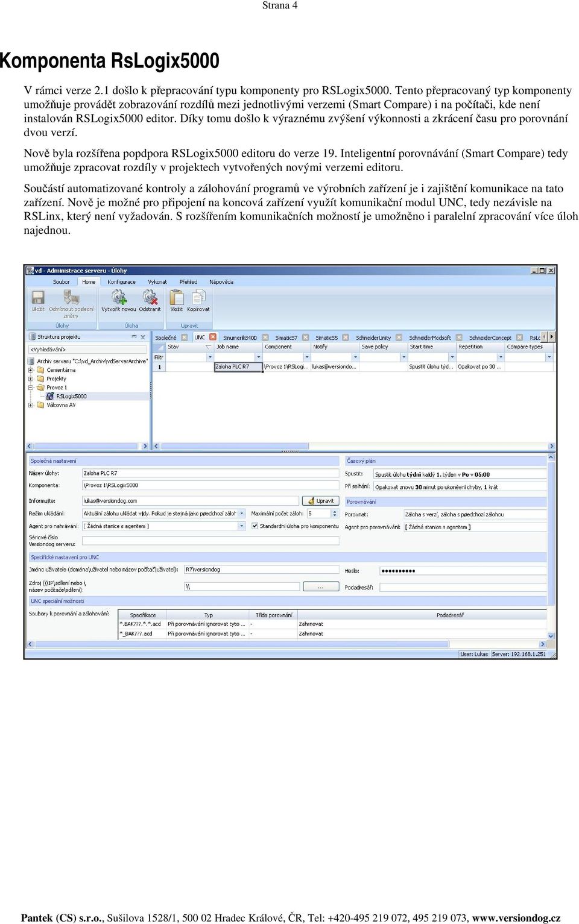Open the Režim ukládání dropdown
The width and height of the screenshot is (579, 924).
(x=242, y=514)
